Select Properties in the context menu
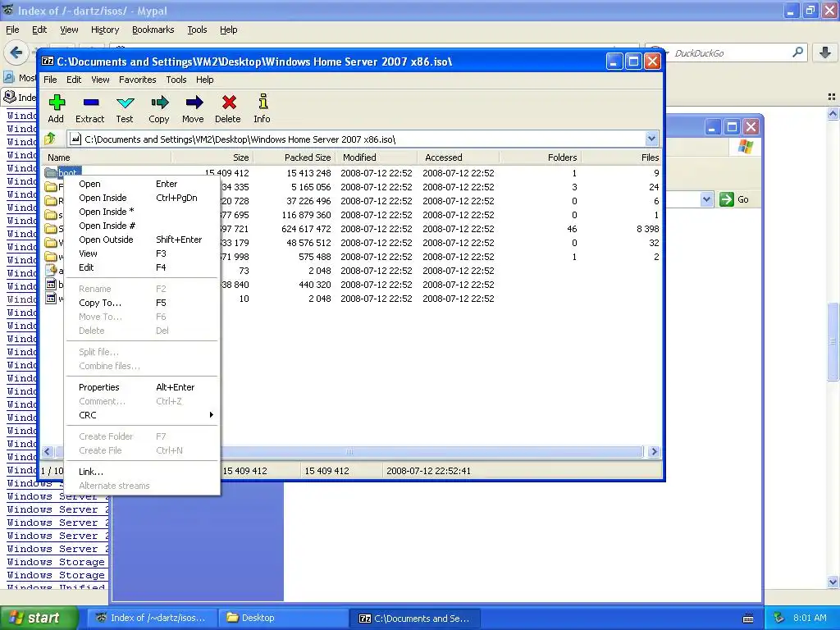840x630 pixels. coord(142,387)
